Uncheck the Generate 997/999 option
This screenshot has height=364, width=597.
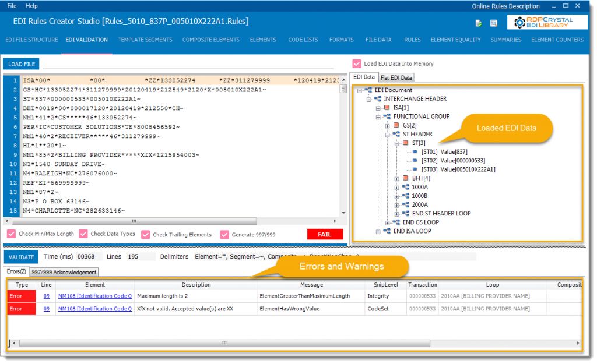pos(224,234)
